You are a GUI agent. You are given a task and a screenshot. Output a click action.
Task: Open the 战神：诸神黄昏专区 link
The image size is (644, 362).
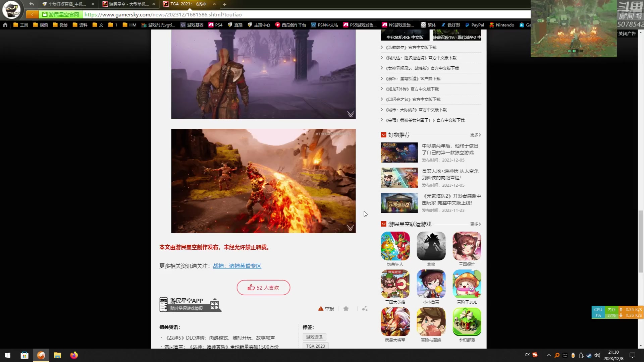click(237, 266)
